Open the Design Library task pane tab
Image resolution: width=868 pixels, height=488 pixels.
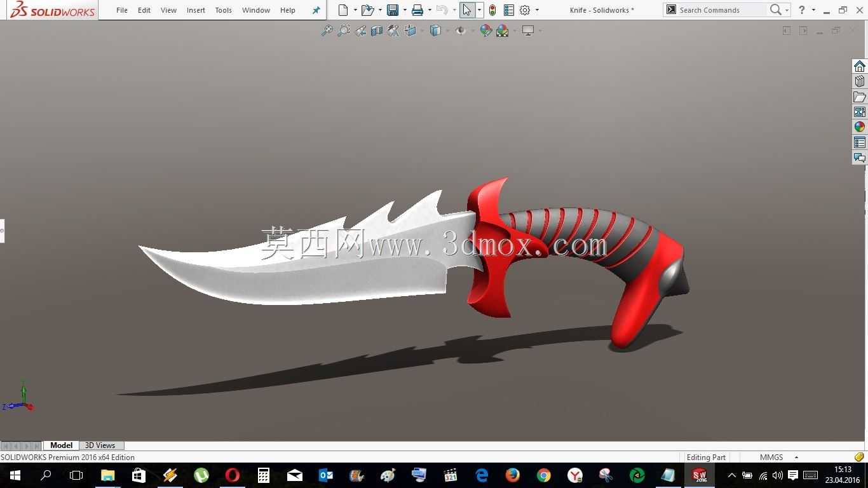point(860,81)
